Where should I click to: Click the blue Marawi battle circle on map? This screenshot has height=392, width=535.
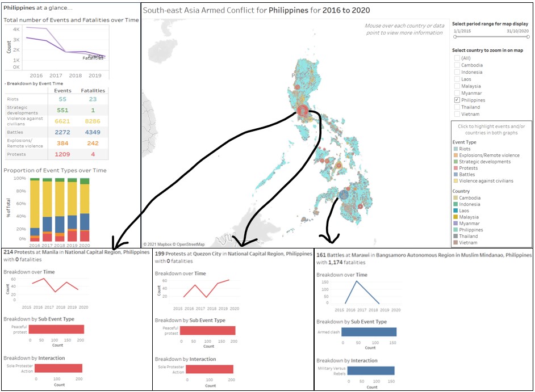pyautogui.click(x=344, y=195)
